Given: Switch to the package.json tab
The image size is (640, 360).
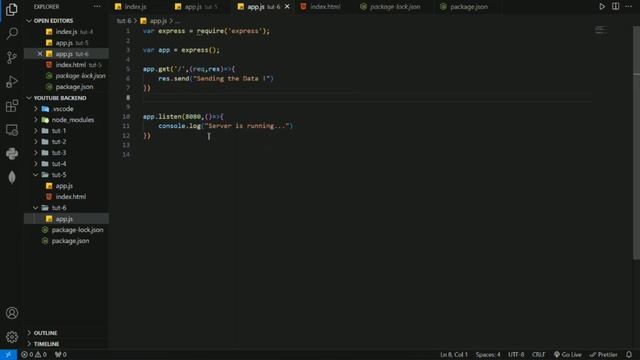Looking at the screenshot, I should (x=469, y=7).
